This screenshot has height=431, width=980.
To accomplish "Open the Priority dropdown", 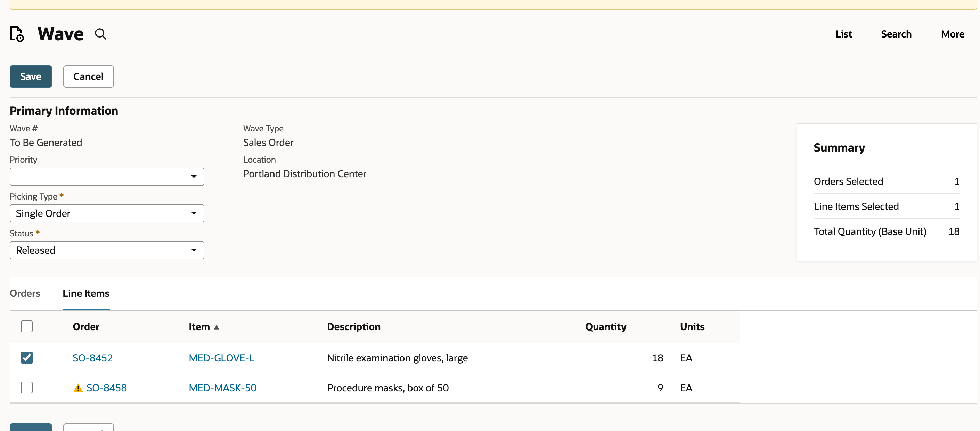I will click(107, 177).
